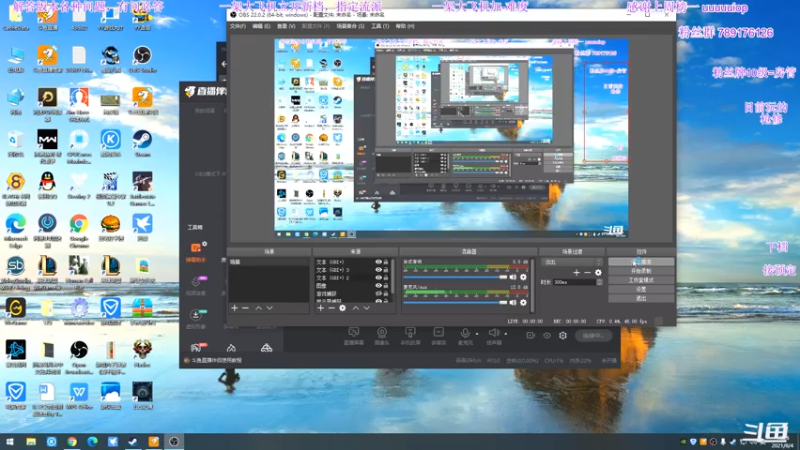The height and width of the screenshot is (450, 800).
Task: Toggle visibility of the fifth source, below 图像
Action: [x=379, y=293]
